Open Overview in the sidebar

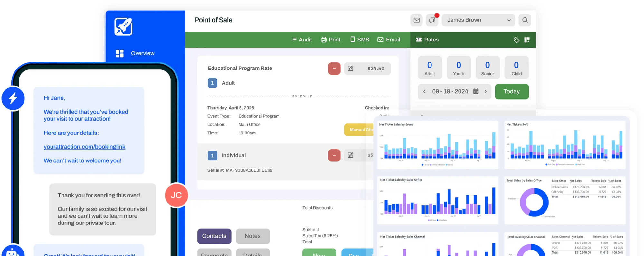click(142, 53)
